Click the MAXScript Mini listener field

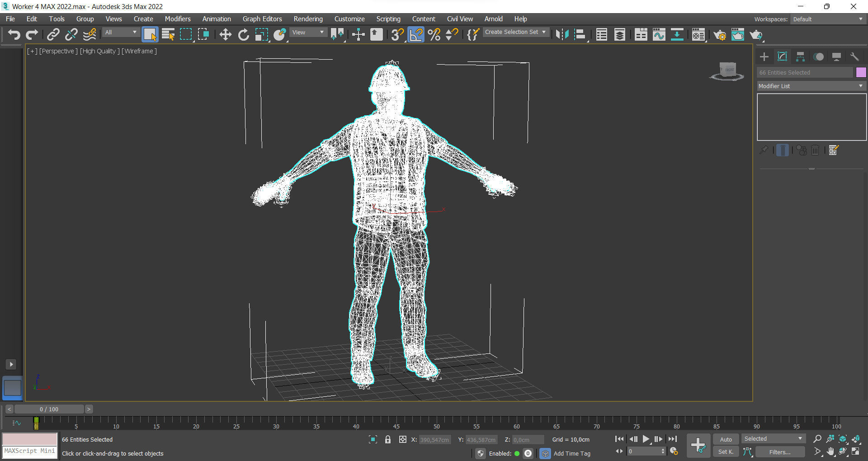(30, 451)
